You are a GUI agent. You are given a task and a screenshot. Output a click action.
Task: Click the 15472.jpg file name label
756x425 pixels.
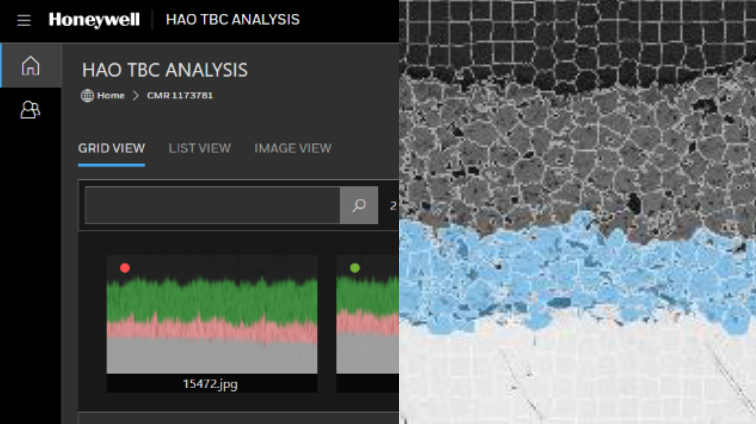coord(211,383)
